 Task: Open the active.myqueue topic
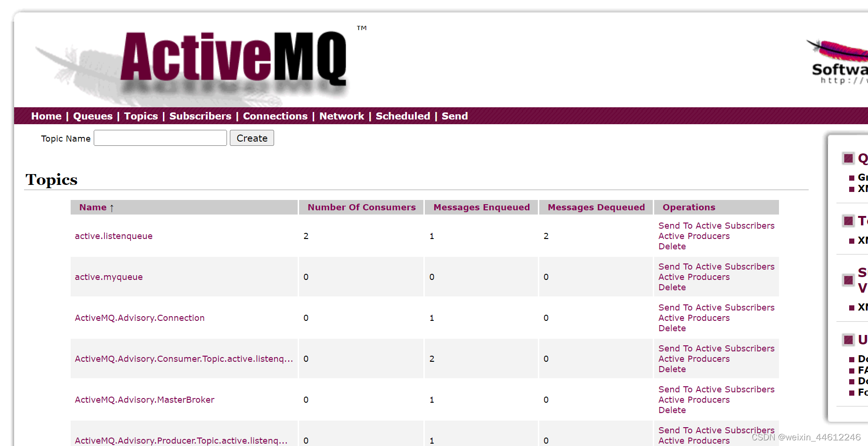109,277
